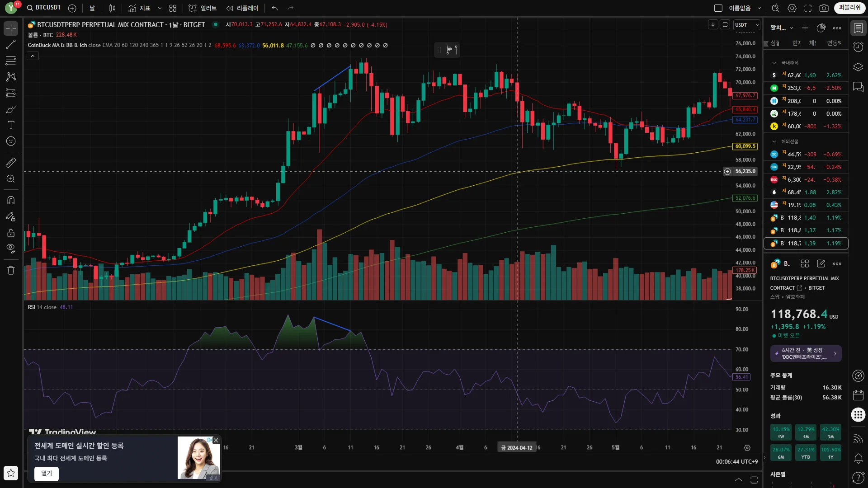868x488 pixels.
Task: Open the indicators dropdown arrow
Action: (160, 8)
